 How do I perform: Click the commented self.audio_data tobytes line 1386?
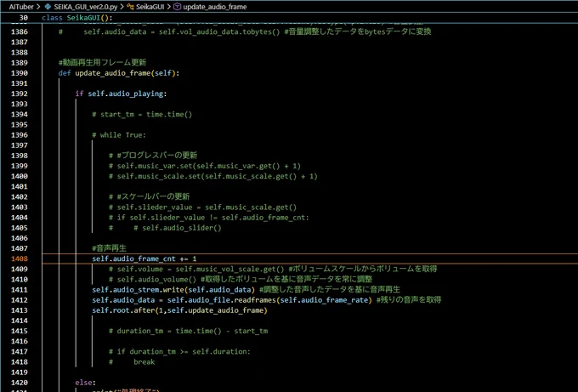coord(245,31)
